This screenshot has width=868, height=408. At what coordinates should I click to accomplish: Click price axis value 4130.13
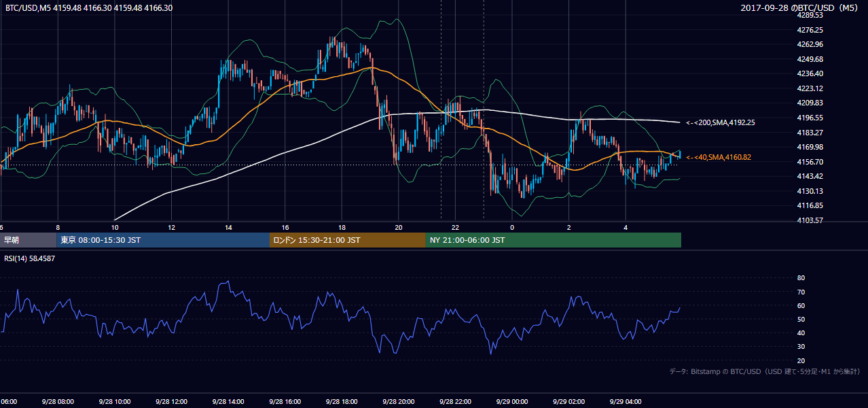(x=810, y=191)
